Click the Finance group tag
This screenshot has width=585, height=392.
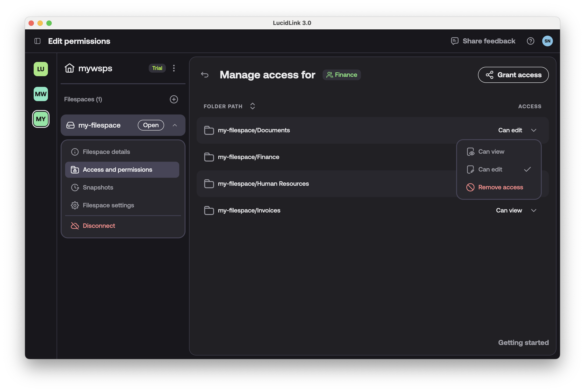point(342,75)
